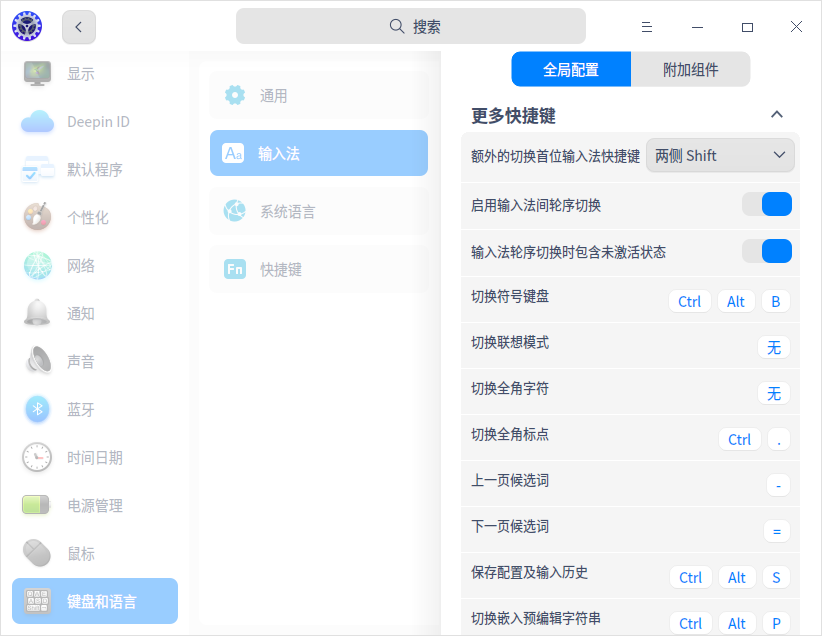Open Deepin ID cloud icon

tap(37, 122)
